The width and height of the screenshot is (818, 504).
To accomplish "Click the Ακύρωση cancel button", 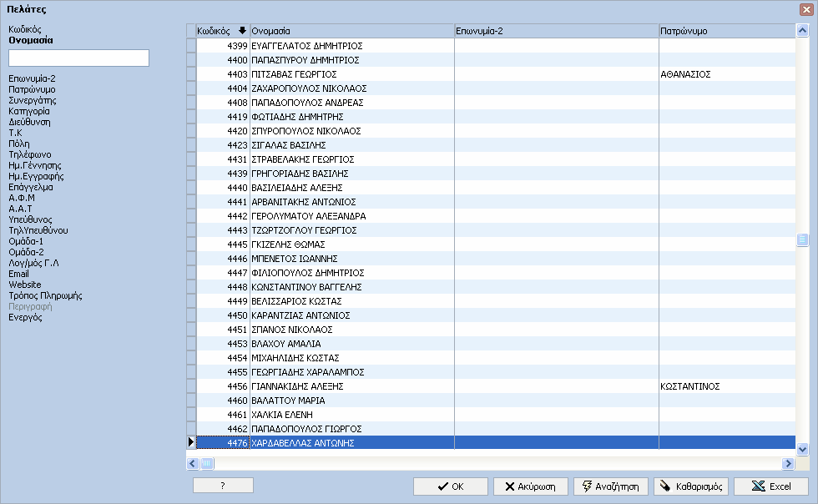I will click(x=531, y=486).
